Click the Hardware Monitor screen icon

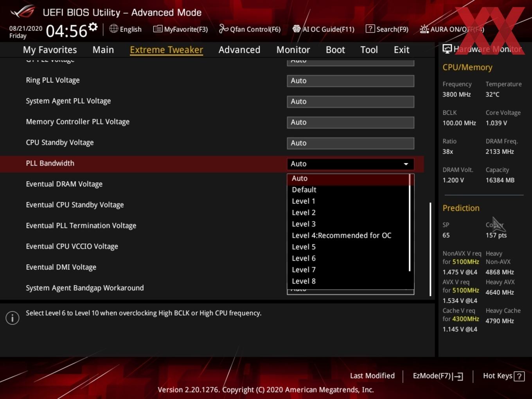point(447,49)
